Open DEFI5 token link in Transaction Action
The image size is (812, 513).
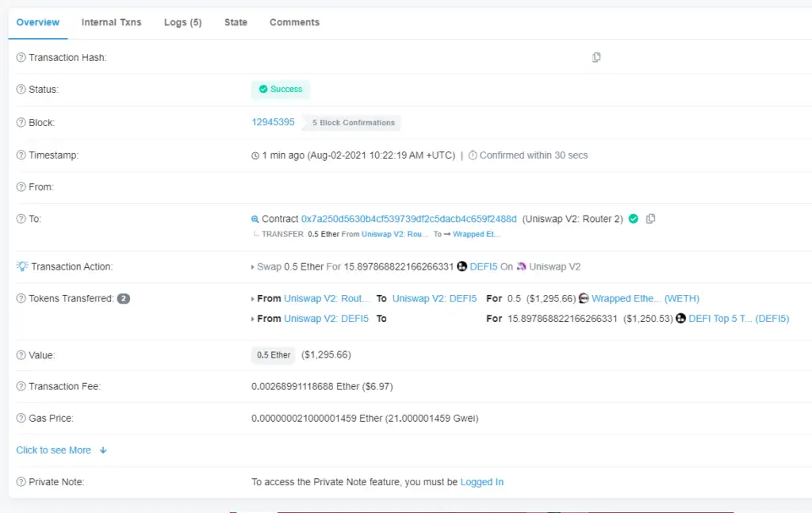(484, 266)
